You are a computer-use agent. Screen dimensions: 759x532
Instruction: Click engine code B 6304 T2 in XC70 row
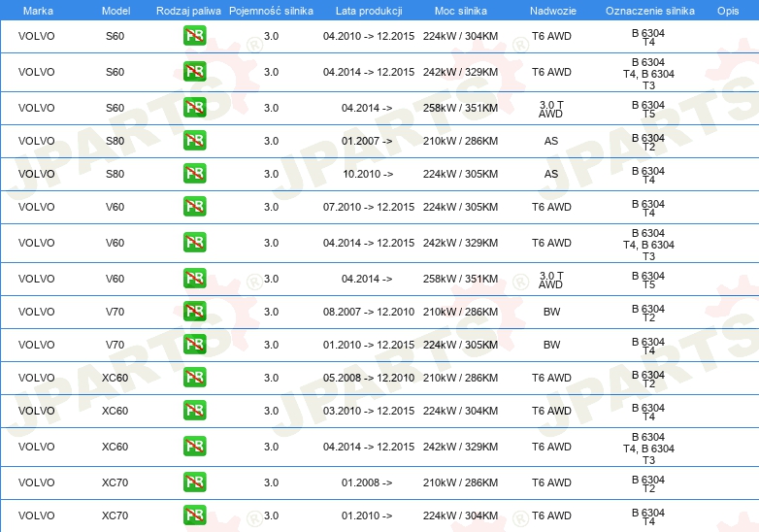pyautogui.click(x=648, y=484)
